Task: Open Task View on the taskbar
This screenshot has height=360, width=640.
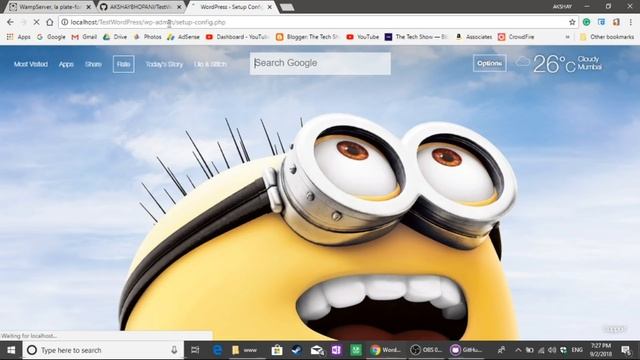Action: (195, 350)
